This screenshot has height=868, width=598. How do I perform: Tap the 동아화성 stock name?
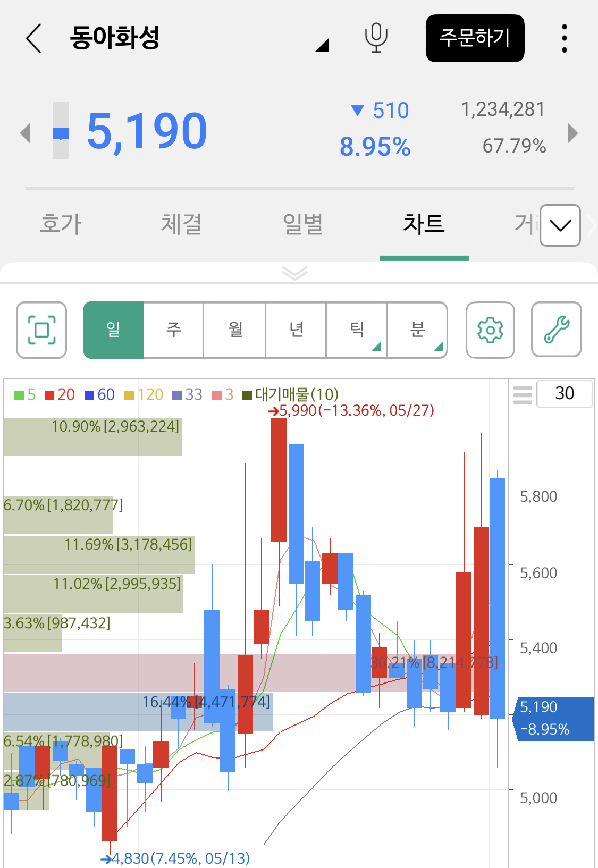(x=115, y=38)
